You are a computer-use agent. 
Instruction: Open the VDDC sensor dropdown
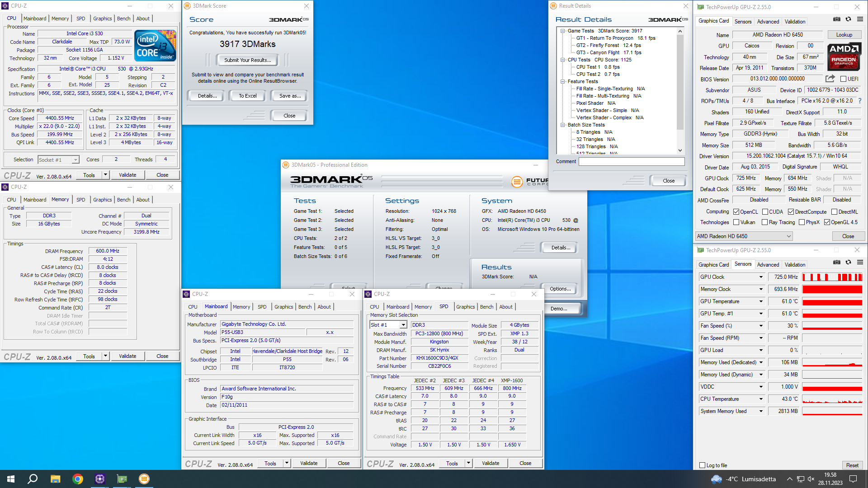click(x=761, y=387)
